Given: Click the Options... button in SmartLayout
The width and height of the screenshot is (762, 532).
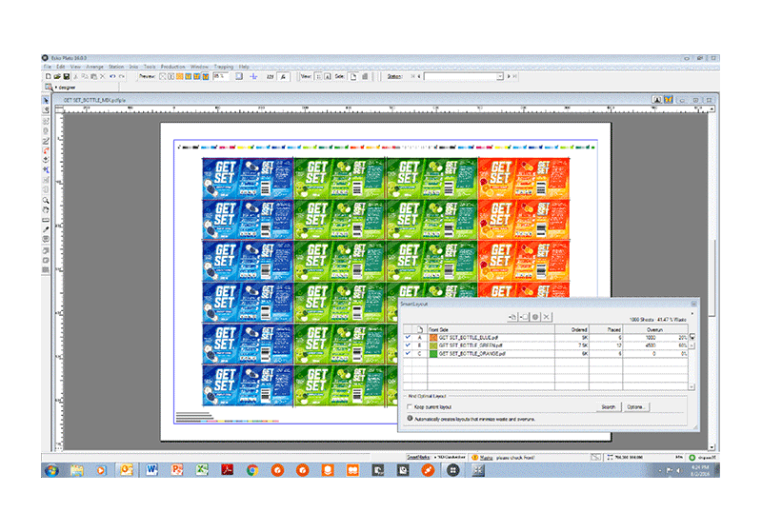Looking at the screenshot, I should 635,406.
